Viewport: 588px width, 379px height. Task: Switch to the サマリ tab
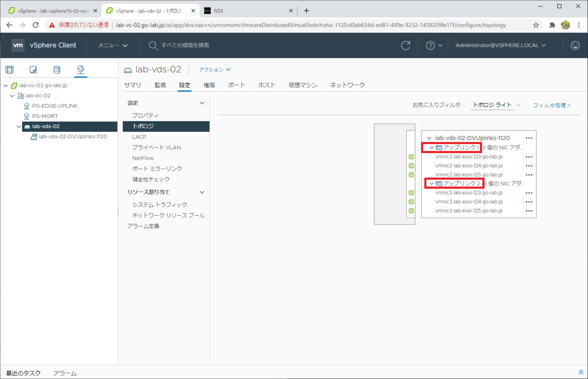click(132, 85)
